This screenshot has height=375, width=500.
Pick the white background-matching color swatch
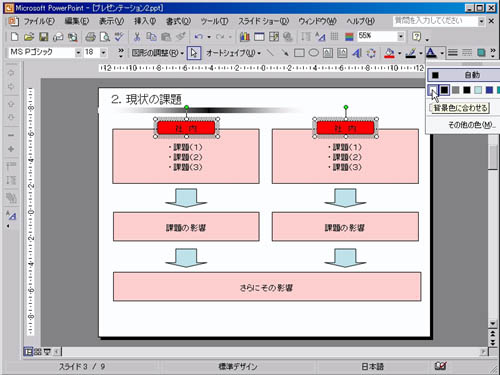pos(433,90)
